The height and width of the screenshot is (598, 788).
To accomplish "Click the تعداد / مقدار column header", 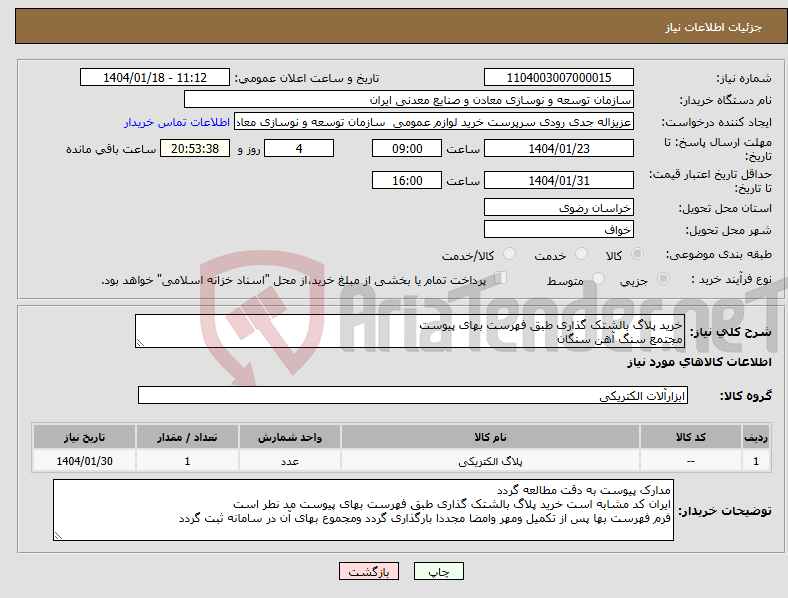I will click(187, 437).
